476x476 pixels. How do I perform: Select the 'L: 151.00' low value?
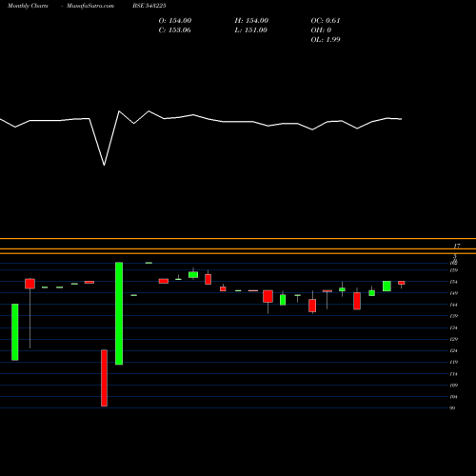point(251,30)
